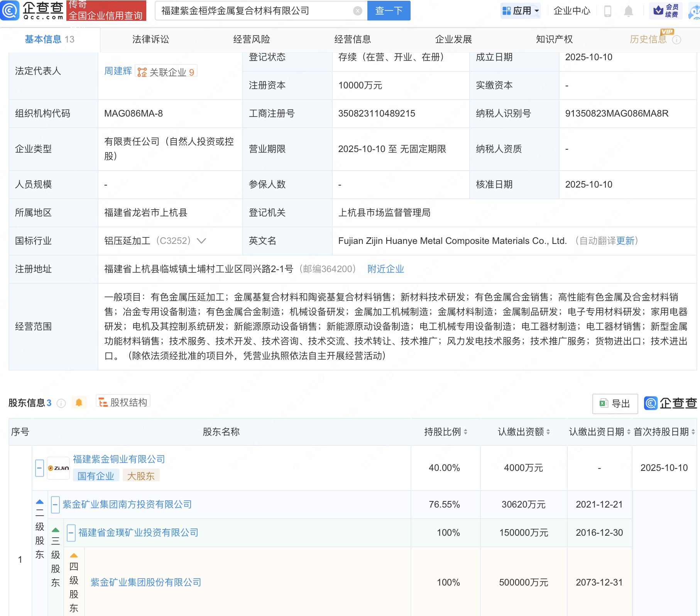The image size is (700, 616).
Task: Open legal representative 周建辉 link
Action: (118, 71)
